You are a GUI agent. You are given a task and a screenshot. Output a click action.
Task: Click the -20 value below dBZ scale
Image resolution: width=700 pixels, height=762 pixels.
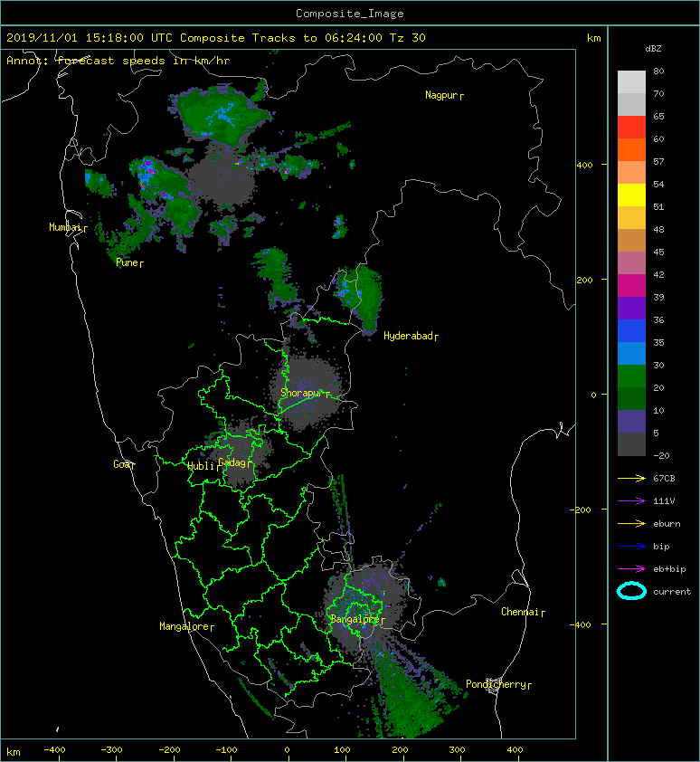coord(661,456)
